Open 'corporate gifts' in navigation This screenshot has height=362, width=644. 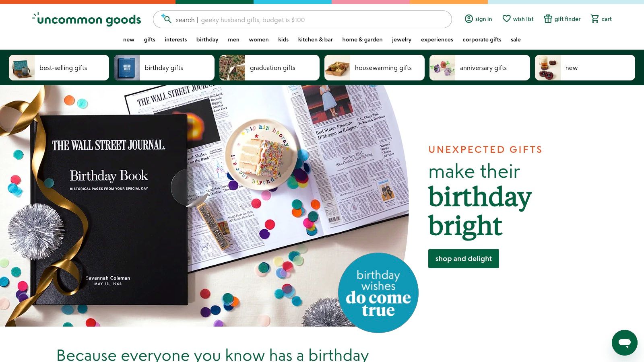click(482, 39)
